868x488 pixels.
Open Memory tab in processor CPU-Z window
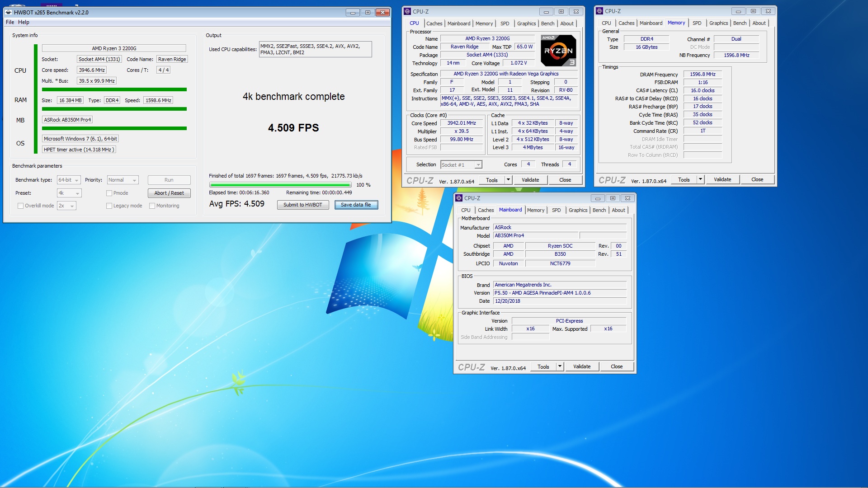[484, 23]
